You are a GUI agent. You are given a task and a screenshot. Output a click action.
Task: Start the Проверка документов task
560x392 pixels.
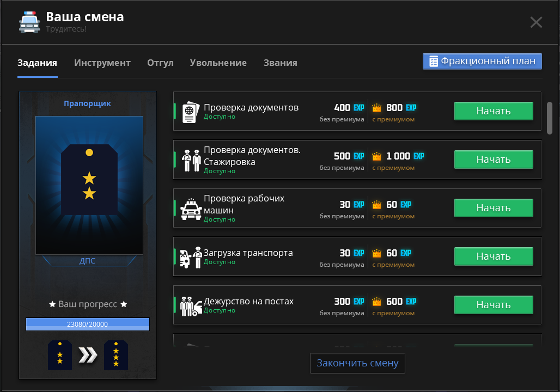494,111
